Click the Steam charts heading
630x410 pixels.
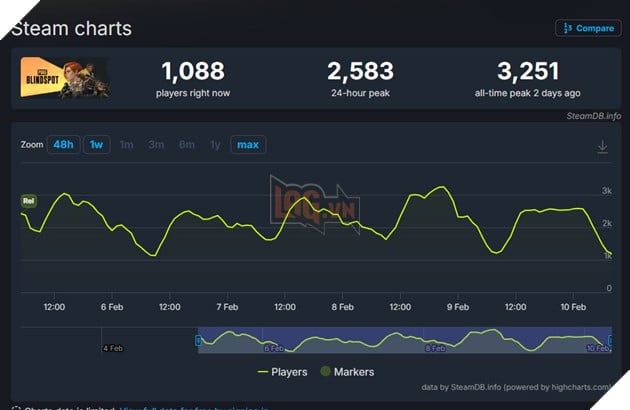[72, 29]
